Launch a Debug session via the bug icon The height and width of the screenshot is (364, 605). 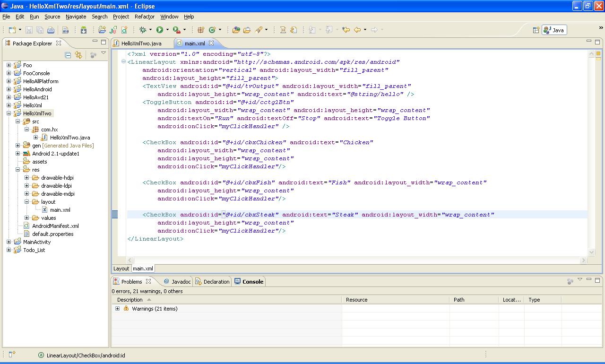click(x=142, y=29)
